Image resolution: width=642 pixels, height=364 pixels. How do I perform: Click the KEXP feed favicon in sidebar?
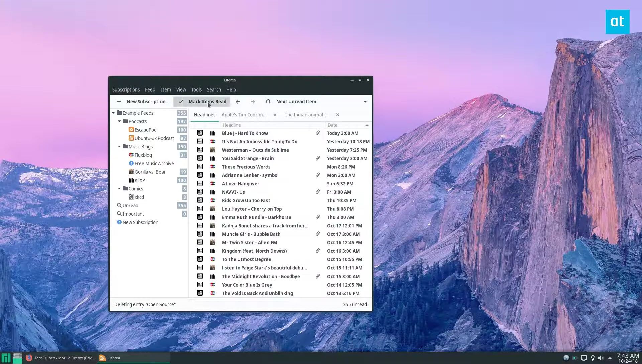click(x=131, y=180)
